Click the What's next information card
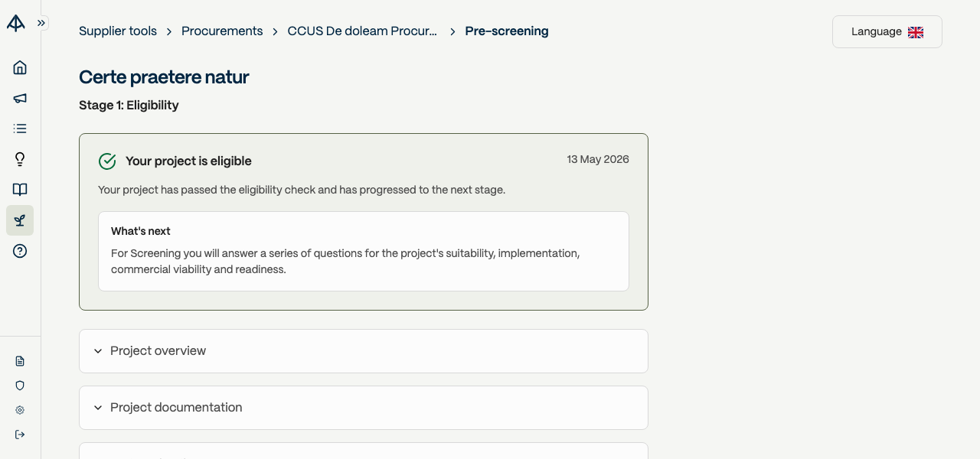Screen dimensions: 980x459 [364, 251]
